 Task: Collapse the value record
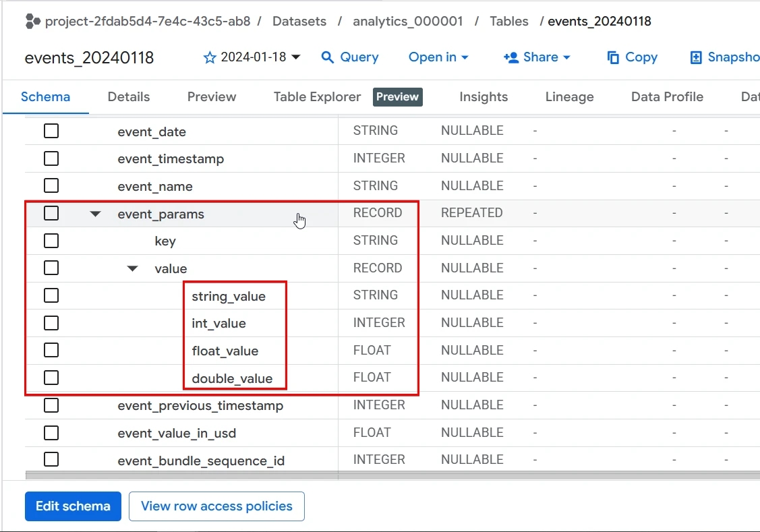click(132, 268)
